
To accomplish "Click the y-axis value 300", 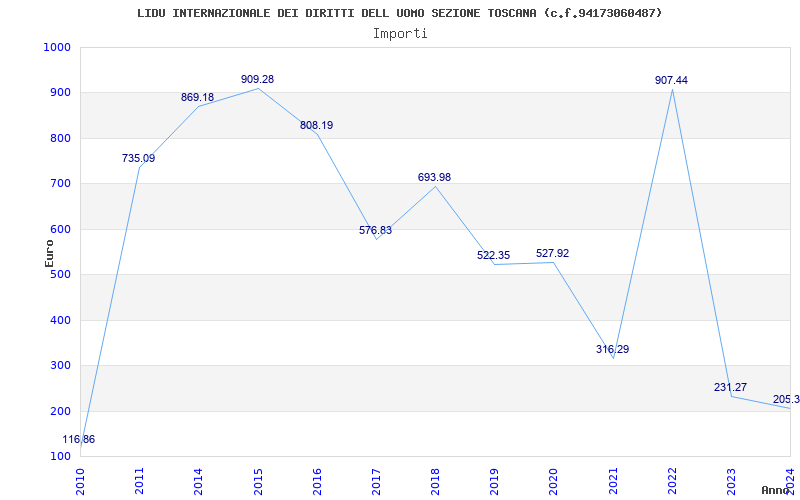I will tap(60, 366).
